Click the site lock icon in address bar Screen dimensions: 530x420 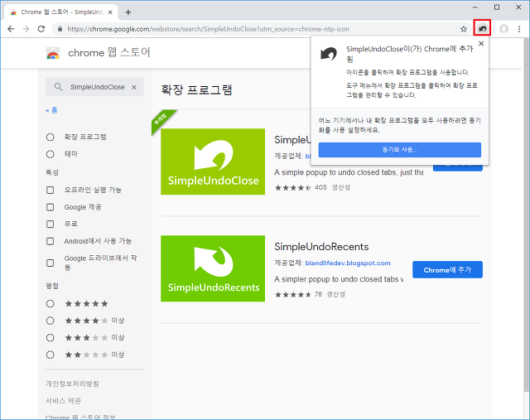point(60,29)
